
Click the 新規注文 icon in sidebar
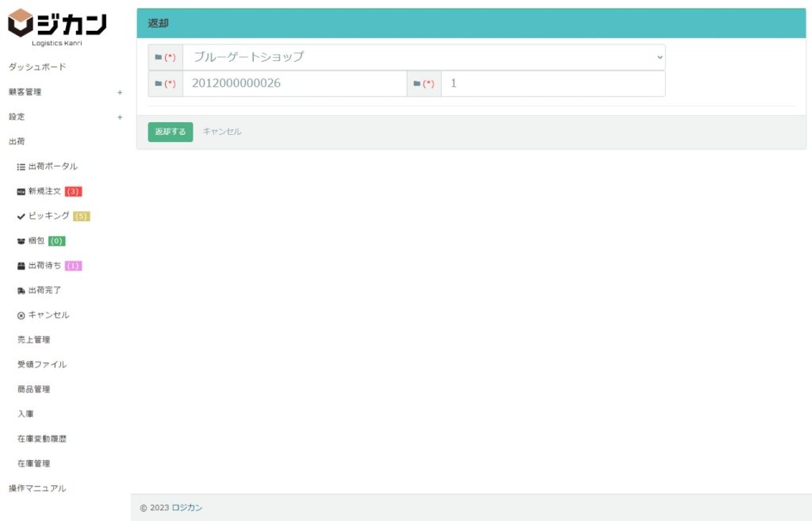[21, 192]
